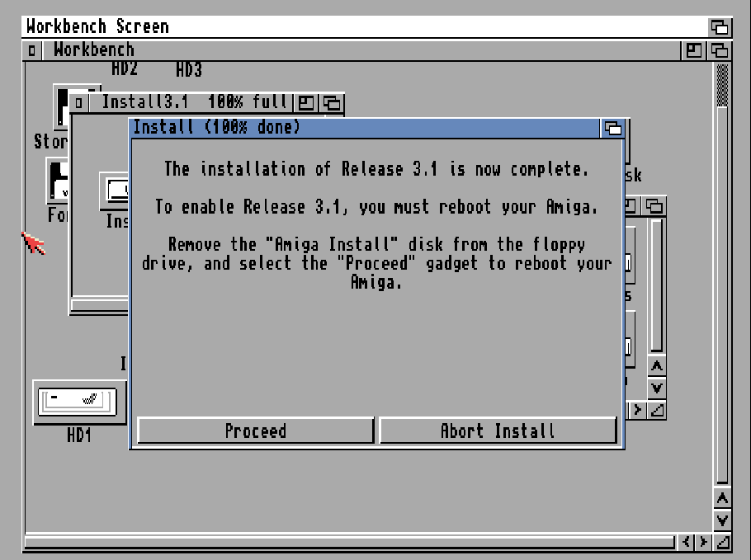Click the Workbench window scroll right arrow

(703, 542)
